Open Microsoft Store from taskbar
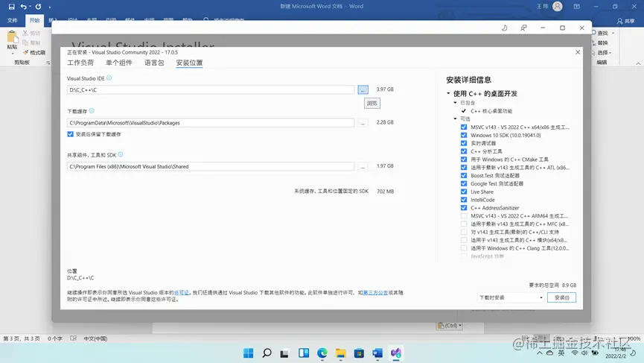Screen dimensions: 644x363 (x=359, y=353)
